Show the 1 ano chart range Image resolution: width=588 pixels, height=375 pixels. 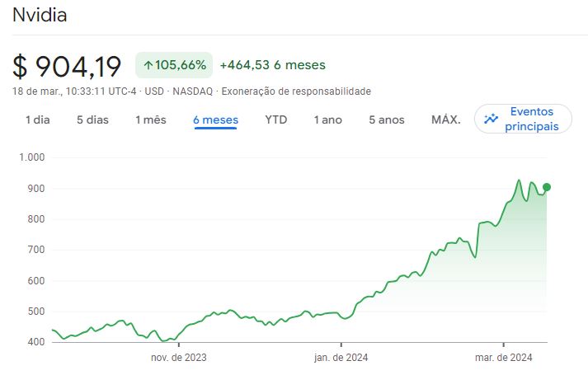pos(327,120)
